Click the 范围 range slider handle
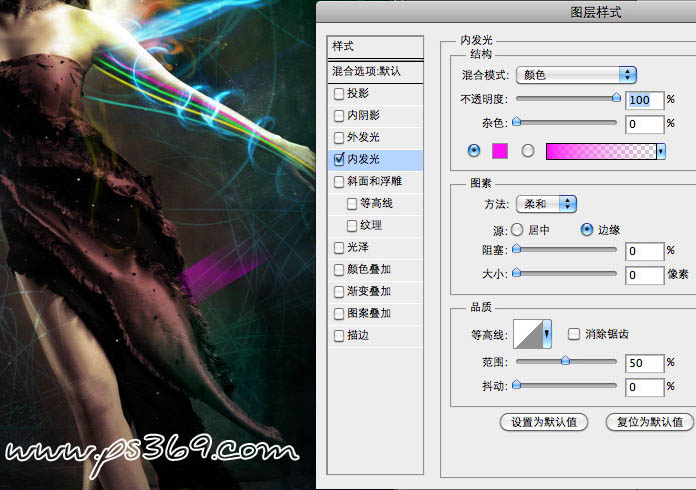696x490 pixels. point(565,360)
